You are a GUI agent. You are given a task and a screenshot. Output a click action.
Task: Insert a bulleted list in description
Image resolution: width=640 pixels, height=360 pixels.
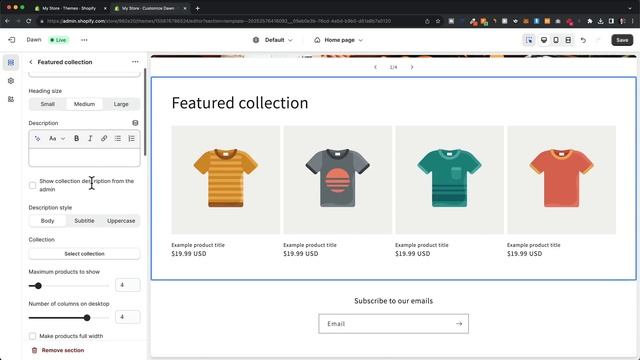[118, 138]
